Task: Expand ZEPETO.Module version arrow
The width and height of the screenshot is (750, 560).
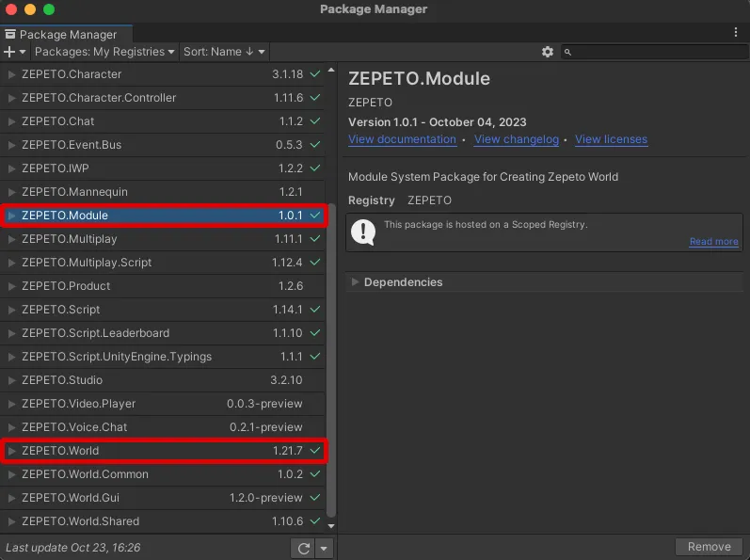Action: pyautogui.click(x=12, y=216)
